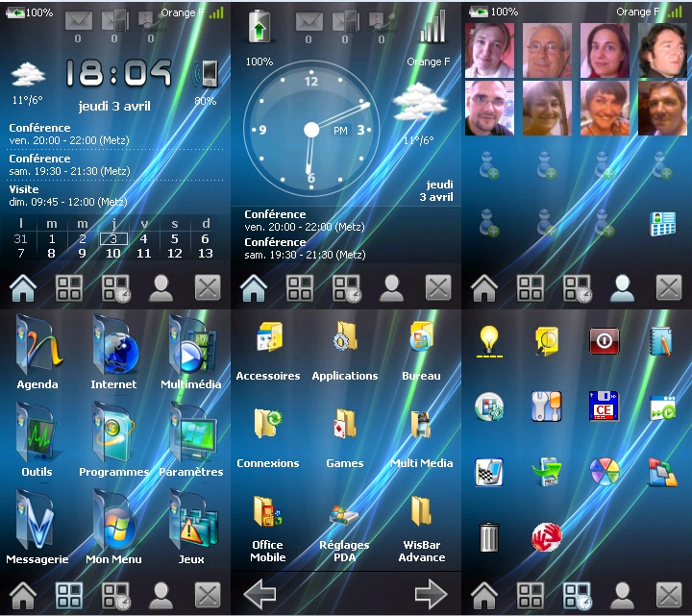Open the trash can icon

pos(490,536)
